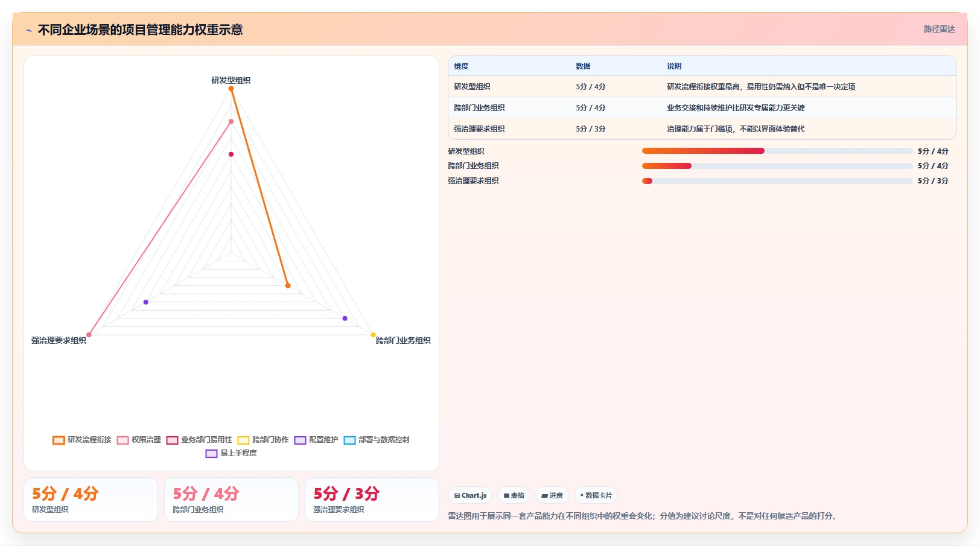The image size is (980, 546).
Task: Toggle the 配置维护 legend item
Action: [316, 440]
